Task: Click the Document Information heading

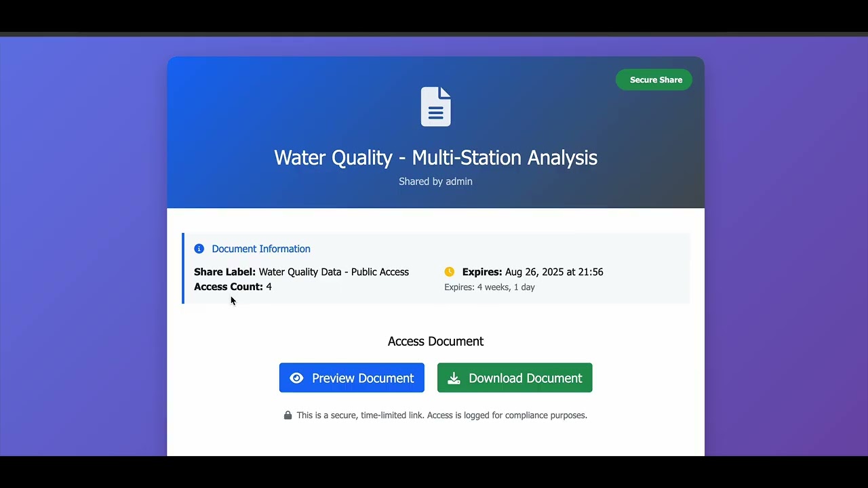Action: (x=261, y=249)
